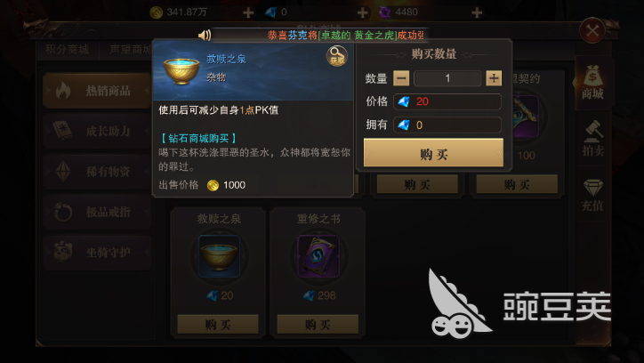
Task: Add purple currency with plus icon
Action: tap(477, 12)
